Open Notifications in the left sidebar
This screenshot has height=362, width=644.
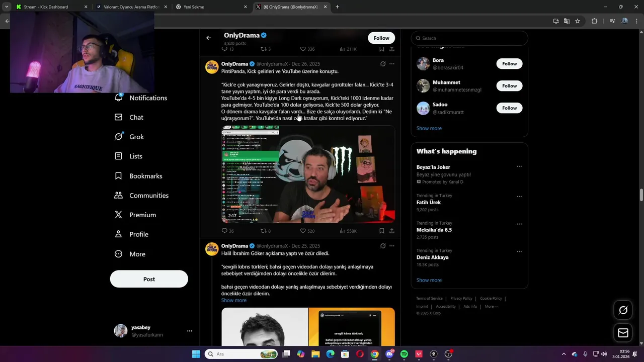coord(141,98)
